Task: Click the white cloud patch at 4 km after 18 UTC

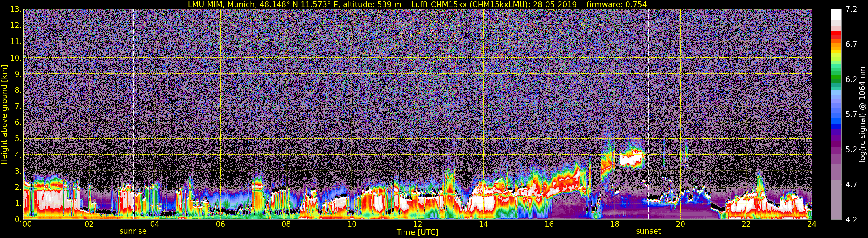Action: (631, 159)
